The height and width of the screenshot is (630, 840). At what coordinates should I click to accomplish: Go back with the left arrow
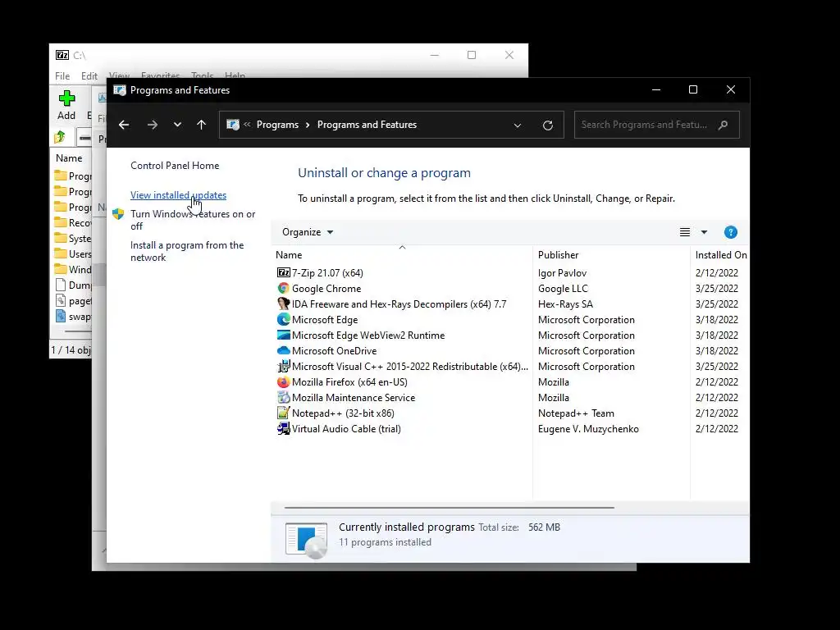124,125
